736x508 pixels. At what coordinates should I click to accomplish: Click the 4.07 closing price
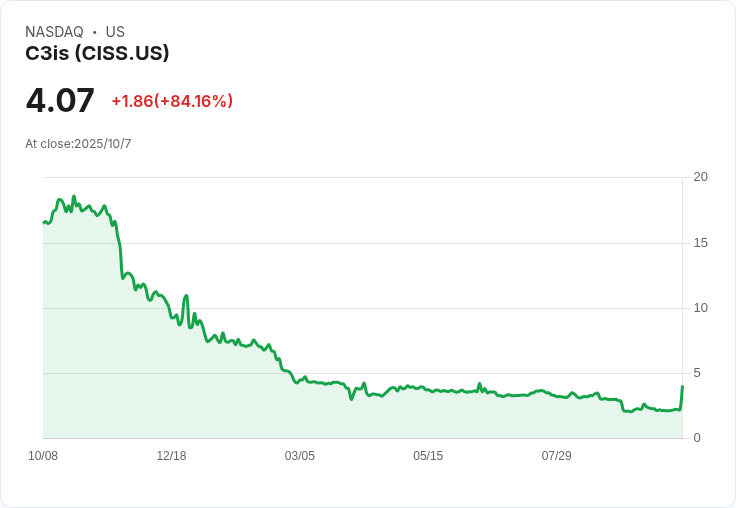tap(60, 100)
